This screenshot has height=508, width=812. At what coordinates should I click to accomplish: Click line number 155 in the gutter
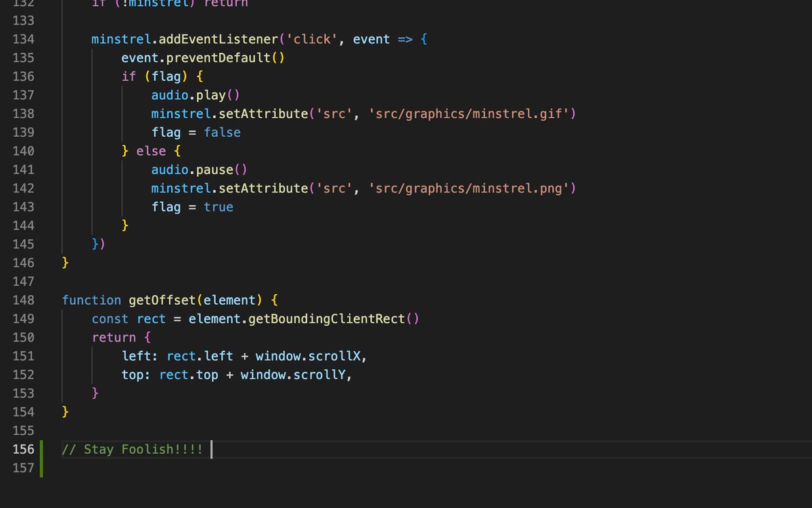coord(23,430)
